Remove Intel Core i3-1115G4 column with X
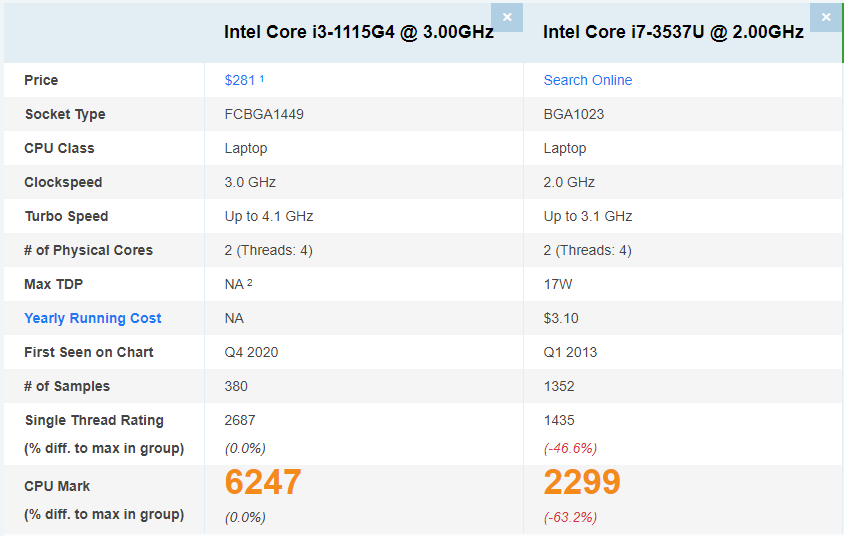This screenshot has height=536, width=844. (x=507, y=17)
